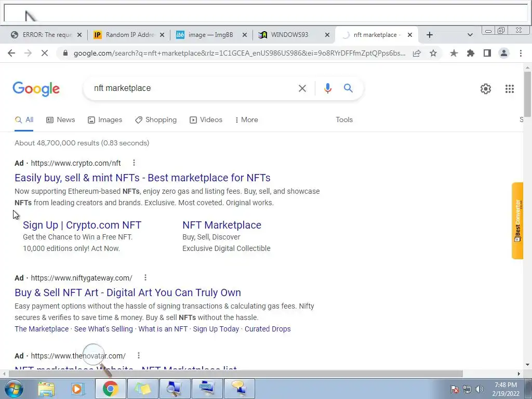
Task: Open 'The Marketplace' sitelink
Action: tap(42, 329)
